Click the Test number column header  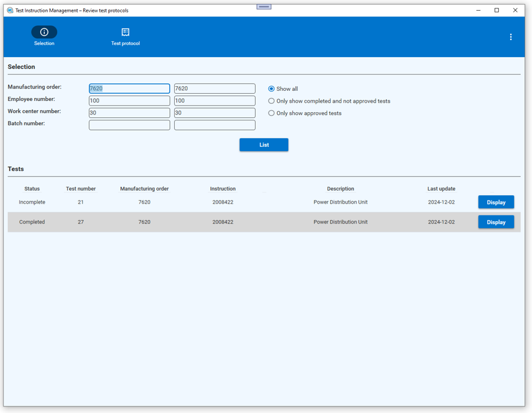pos(81,189)
